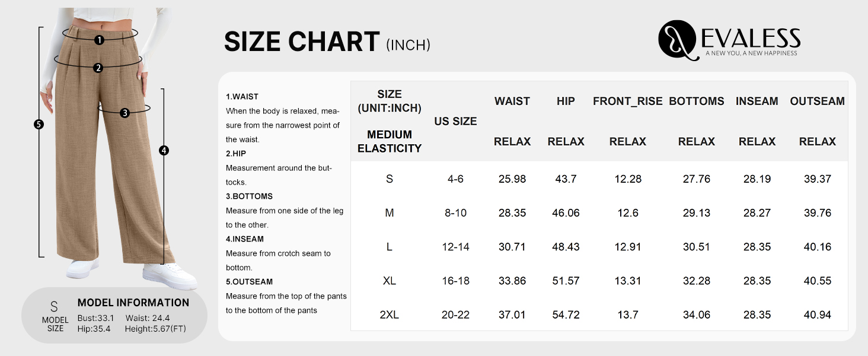Click the EVALESS brand logo icon
Viewport: 868px width, 356px height.
point(676,39)
